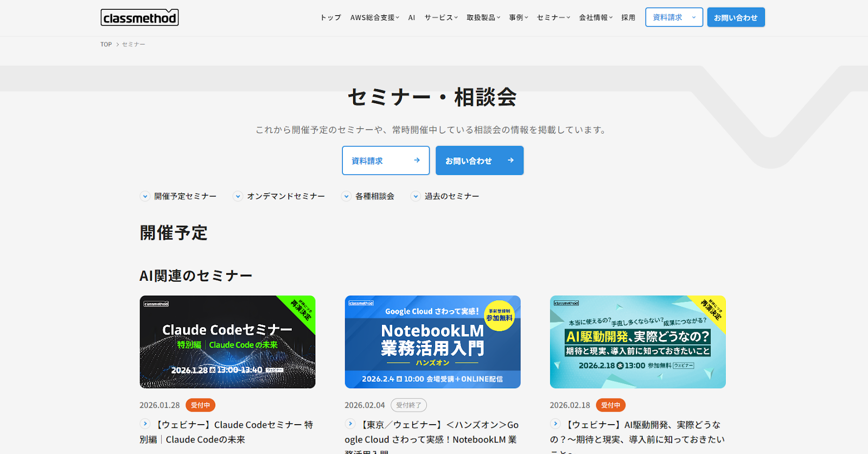The width and height of the screenshot is (868, 454).
Task: Open the 採用 nav item
Action: pos(628,17)
